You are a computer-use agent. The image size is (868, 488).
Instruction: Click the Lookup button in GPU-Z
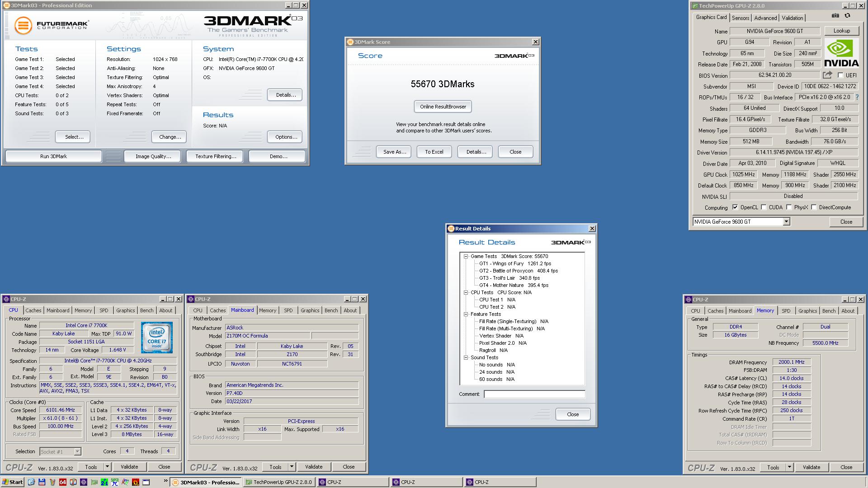[x=842, y=31]
